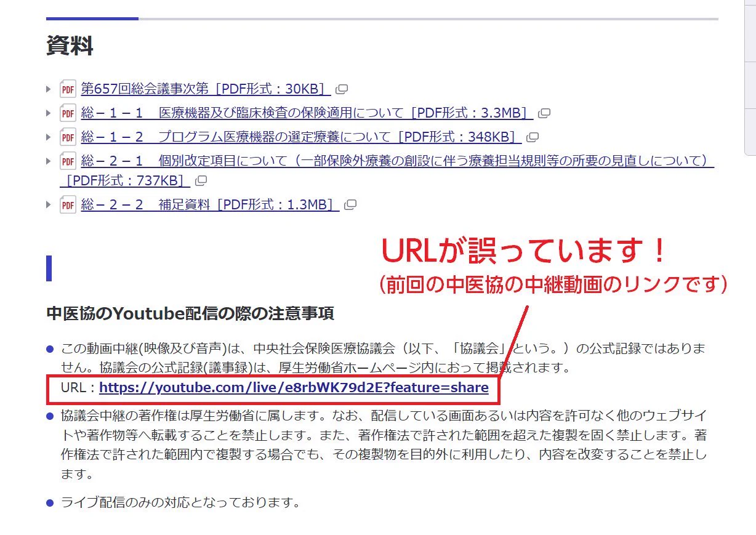Screen dimensions: 756x535
Task: Click arrow bullet before 総－２－１ row
Action: pyautogui.click(x=49, y=161)
